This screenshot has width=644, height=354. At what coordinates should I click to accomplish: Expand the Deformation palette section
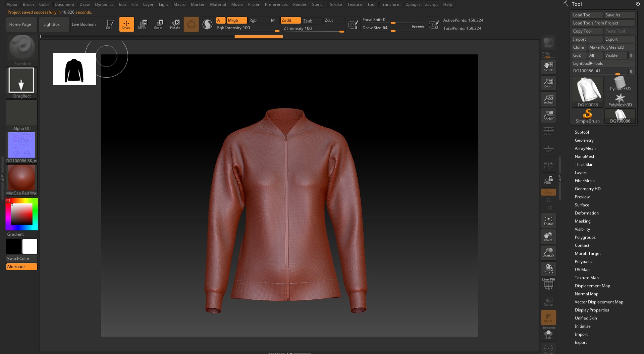(586, 213)
